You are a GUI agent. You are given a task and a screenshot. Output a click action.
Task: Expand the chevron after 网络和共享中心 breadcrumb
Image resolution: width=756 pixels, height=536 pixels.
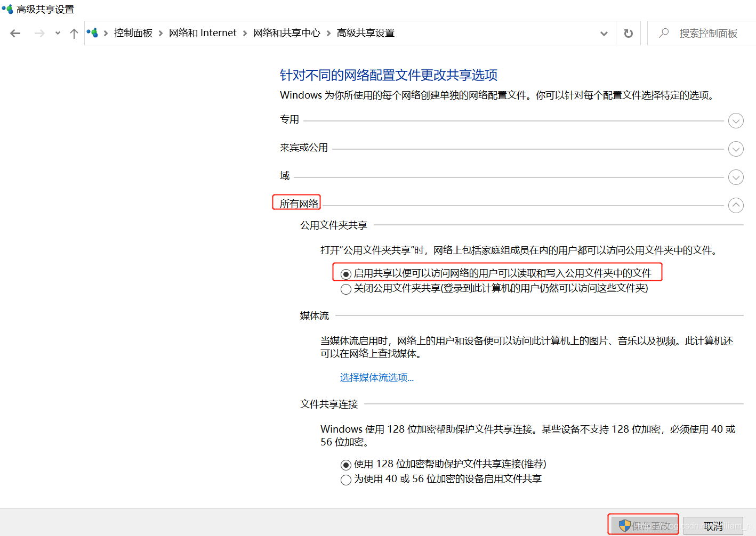tap(328, 33)
